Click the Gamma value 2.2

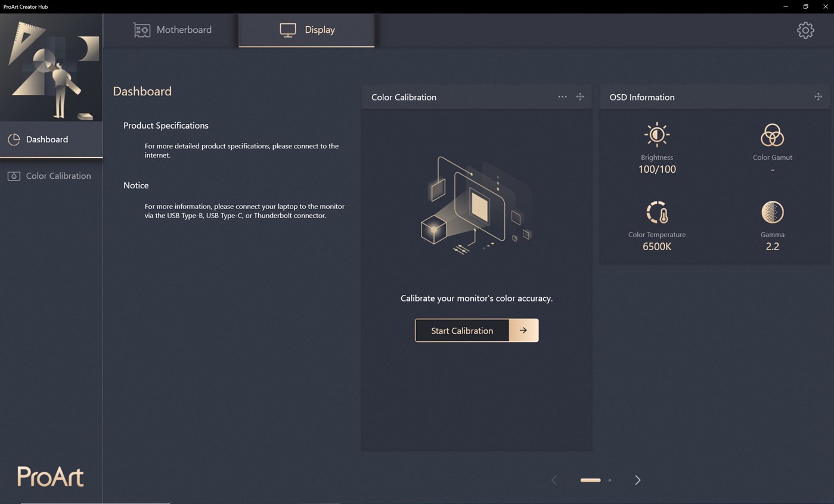(x=772, y=247)
